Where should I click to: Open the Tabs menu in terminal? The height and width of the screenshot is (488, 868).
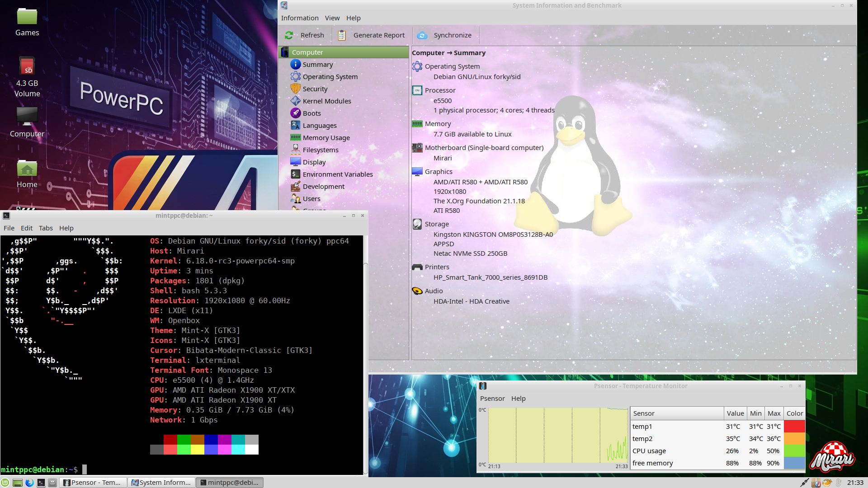tap(46, 228)
